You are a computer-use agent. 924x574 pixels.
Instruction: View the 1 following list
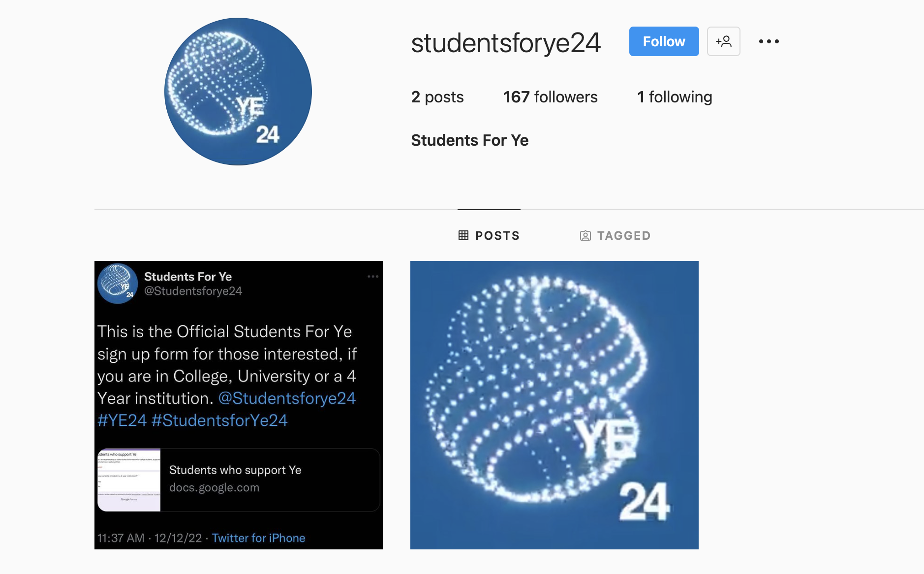click(x=675, y=97)
